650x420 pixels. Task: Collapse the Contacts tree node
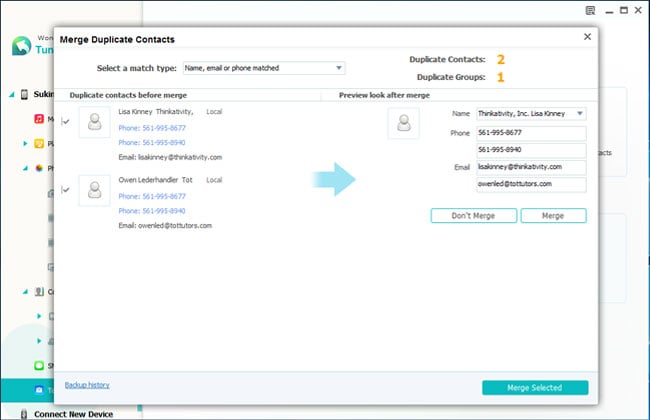25,292
